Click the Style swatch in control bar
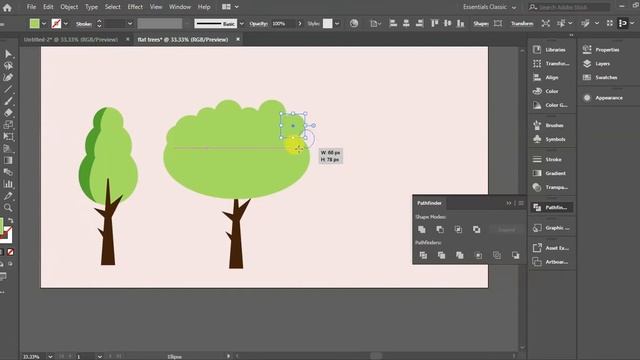Screen dimensions: 640x360 [328, 24]
